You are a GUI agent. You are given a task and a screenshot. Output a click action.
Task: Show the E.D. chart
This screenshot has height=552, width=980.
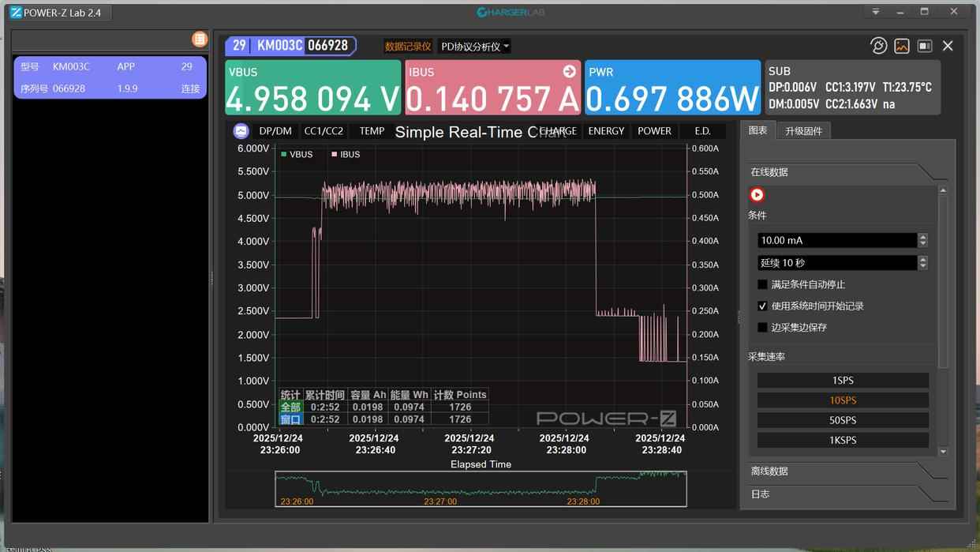702,131
